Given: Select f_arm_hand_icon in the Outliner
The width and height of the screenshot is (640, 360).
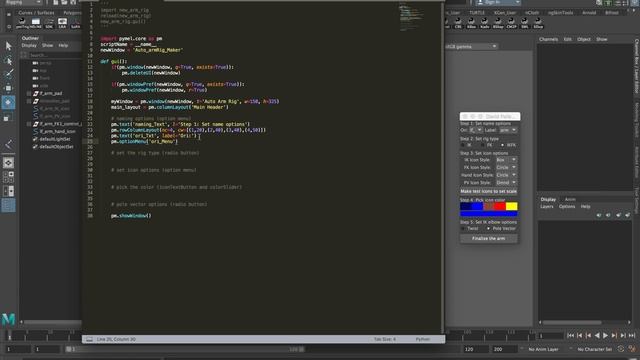Looking at the screenshot, I should pyautogui.click(x=58, y=132).
